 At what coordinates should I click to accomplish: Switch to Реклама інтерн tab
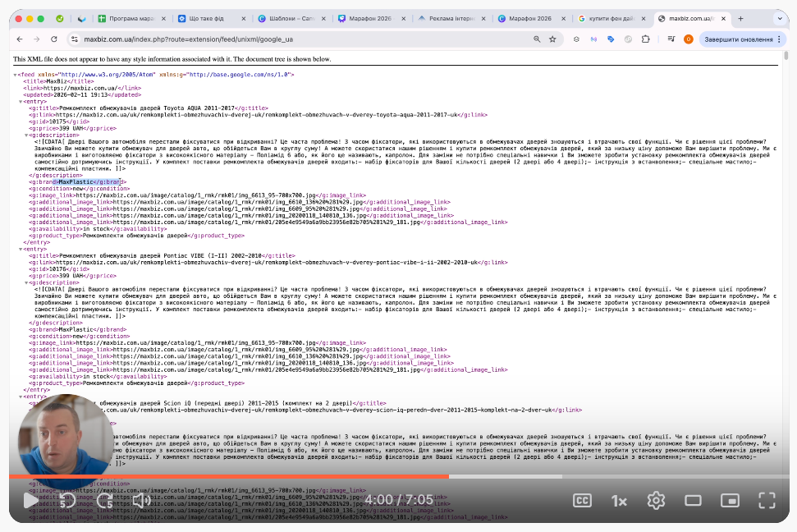pos(451,18)
